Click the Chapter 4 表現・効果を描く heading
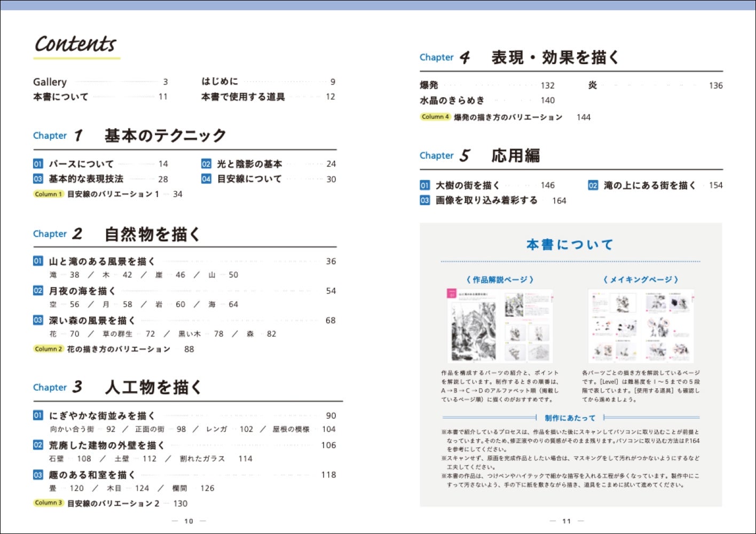This screenshot has height=534, width=756. point(519,57)
